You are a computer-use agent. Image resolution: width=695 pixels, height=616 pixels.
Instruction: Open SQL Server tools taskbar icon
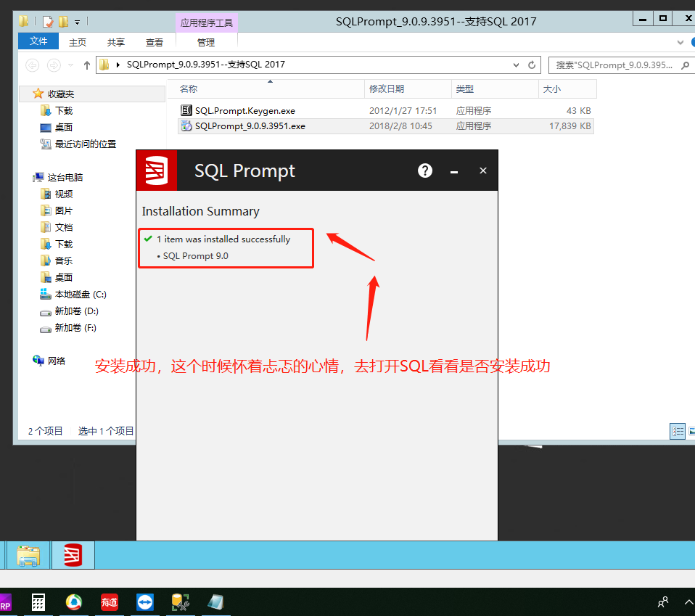point(181,602)
